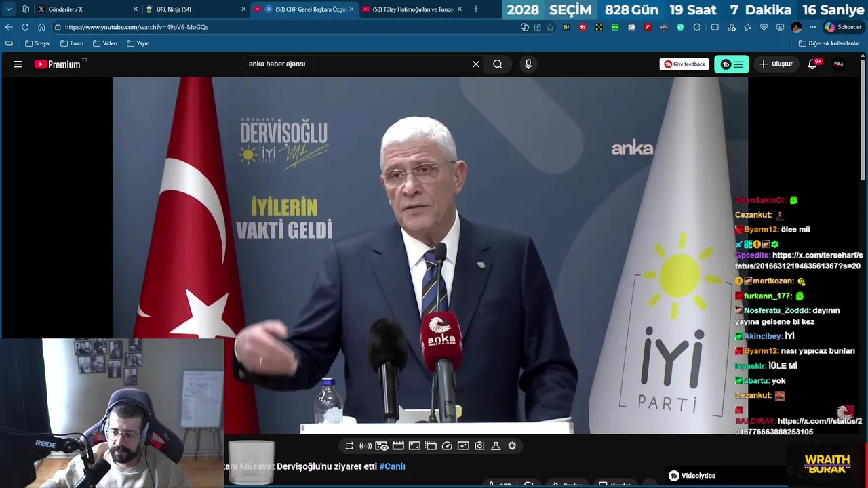Open the Sosyal bookmarks folder
This screenshot has height=488, width=868.
tap(37, 43)
